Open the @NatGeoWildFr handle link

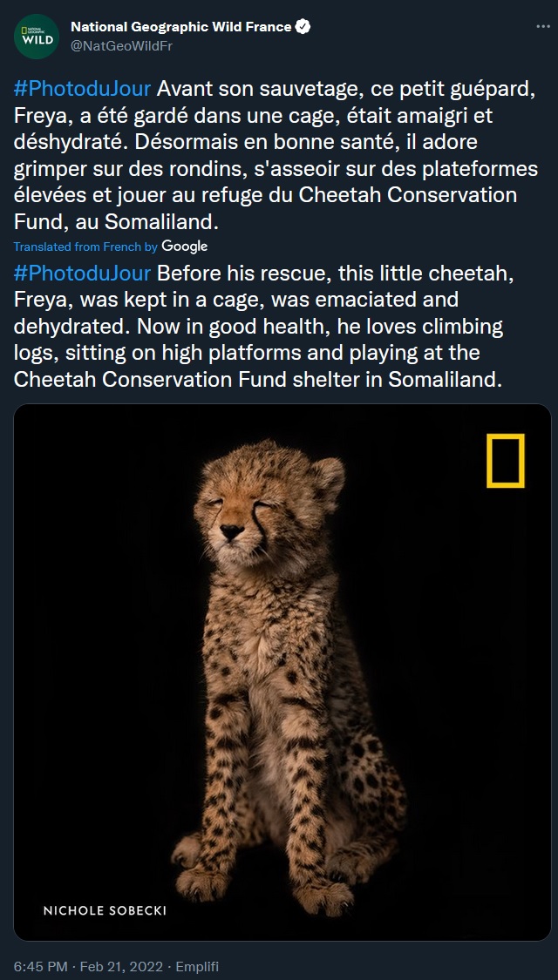click(121, 46)
